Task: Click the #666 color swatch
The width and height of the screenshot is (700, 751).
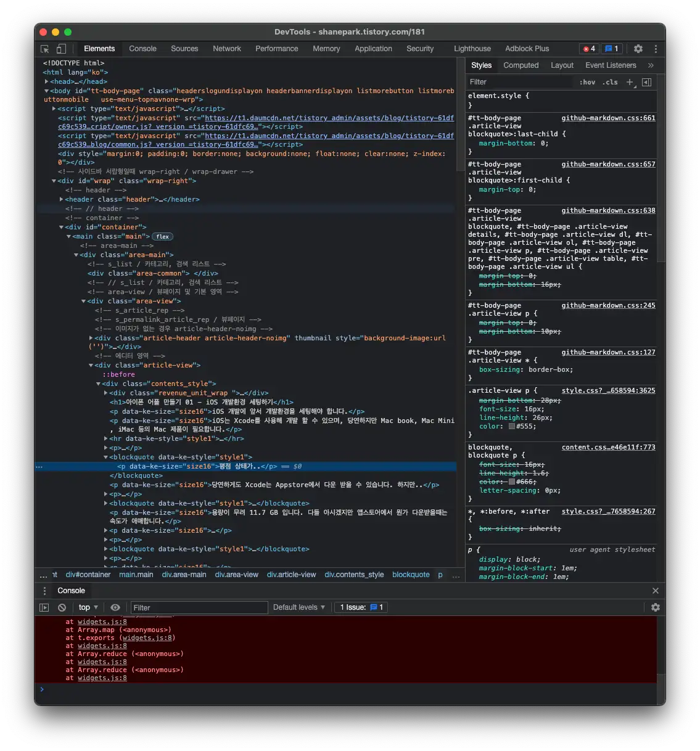Action: coord(512,482)
